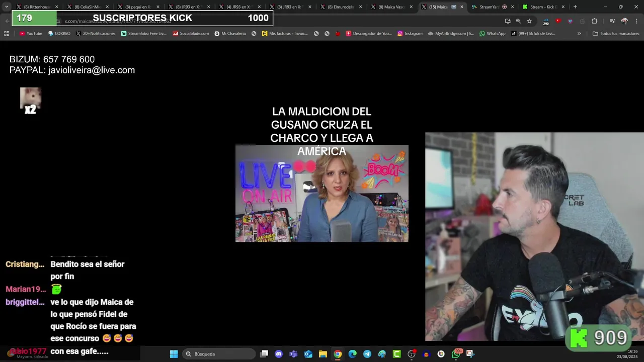Open the Chrome profile avatar
Screen dimensions: 644x362
point(624,21)
